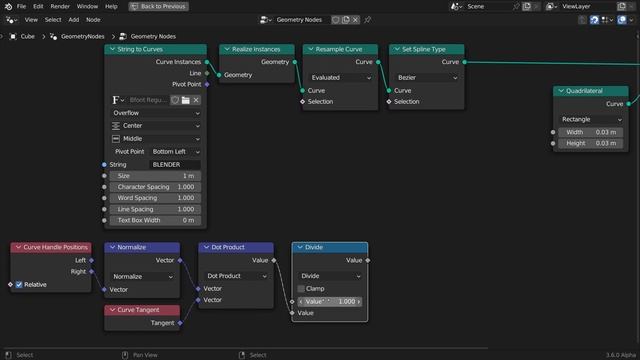The image size is (640, 360).
Task: Collapse the Curve Tangent node
Action: [112, 310]
